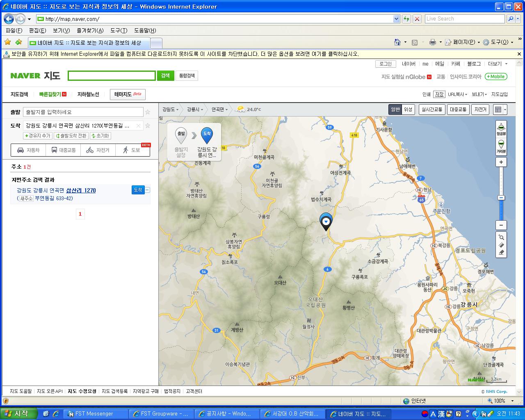Viewport: 525px width, 420px height.
Task: Expand the 강원도 province dropdown
Action: (x=170, y=110)
